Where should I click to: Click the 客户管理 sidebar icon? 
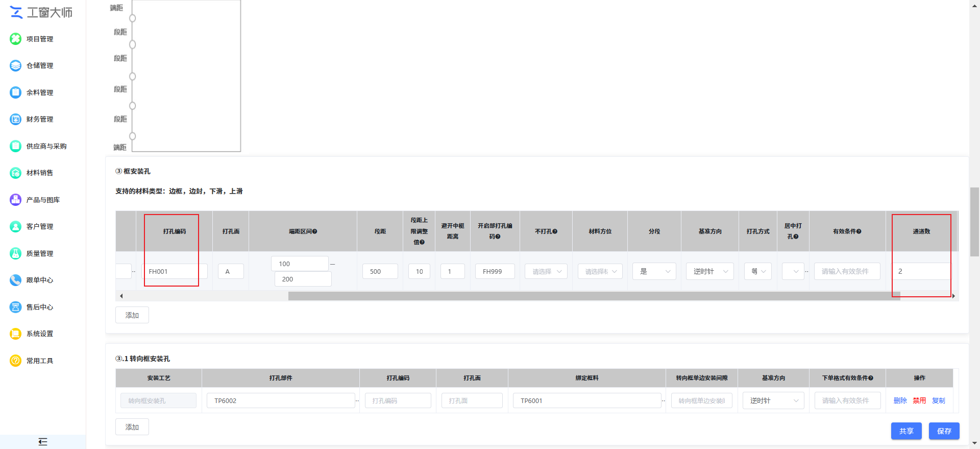coord(16,226)
